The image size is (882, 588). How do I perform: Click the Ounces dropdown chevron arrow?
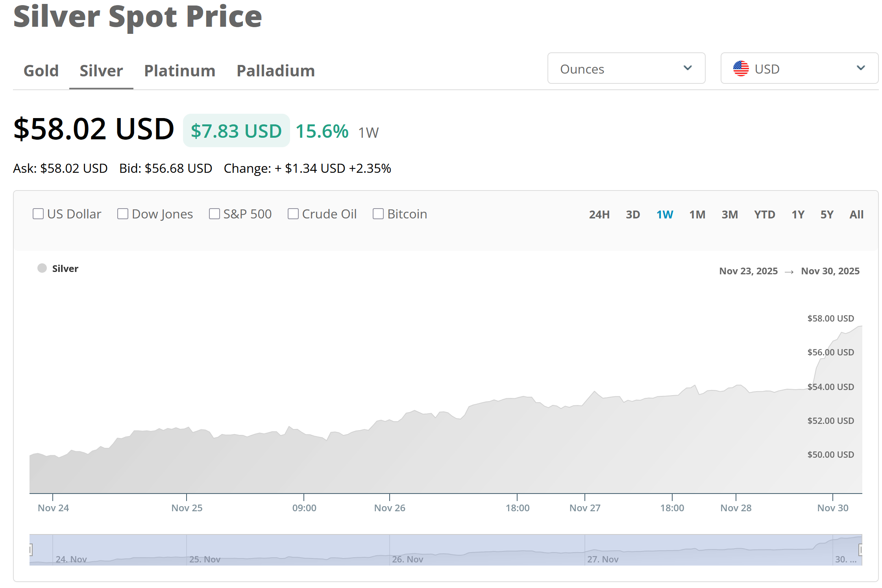[x=687, y=68]
